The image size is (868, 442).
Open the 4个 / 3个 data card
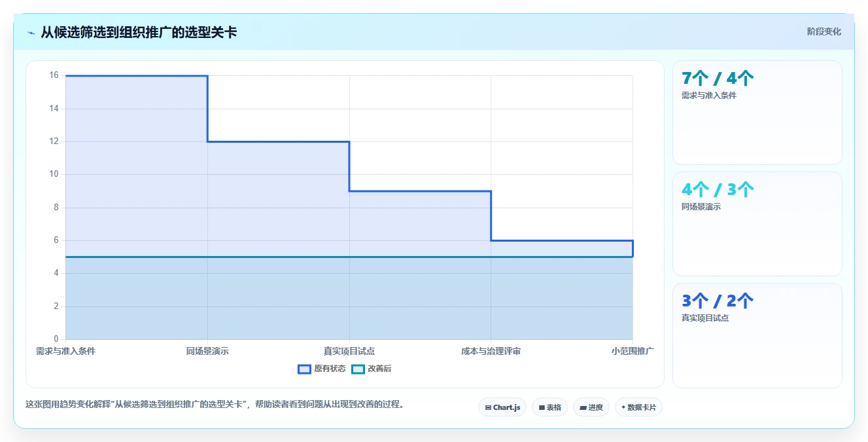[x=757, y=224]
